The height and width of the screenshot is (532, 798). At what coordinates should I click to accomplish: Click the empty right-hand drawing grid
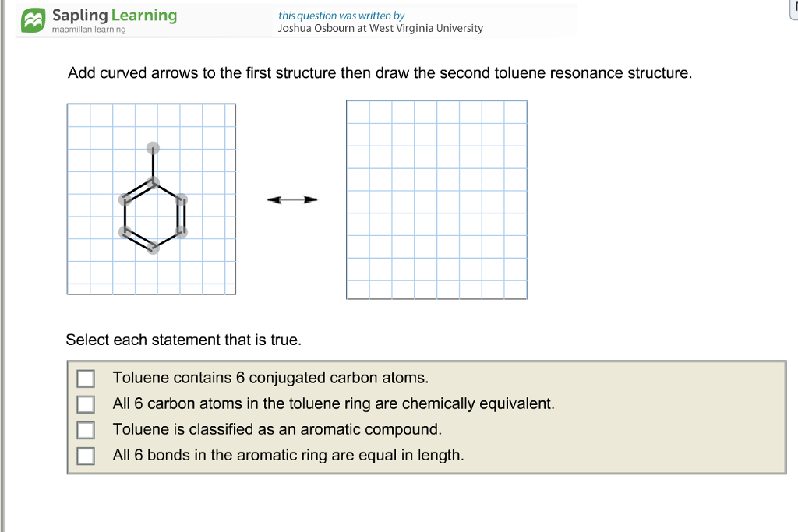tap(436, 199)
